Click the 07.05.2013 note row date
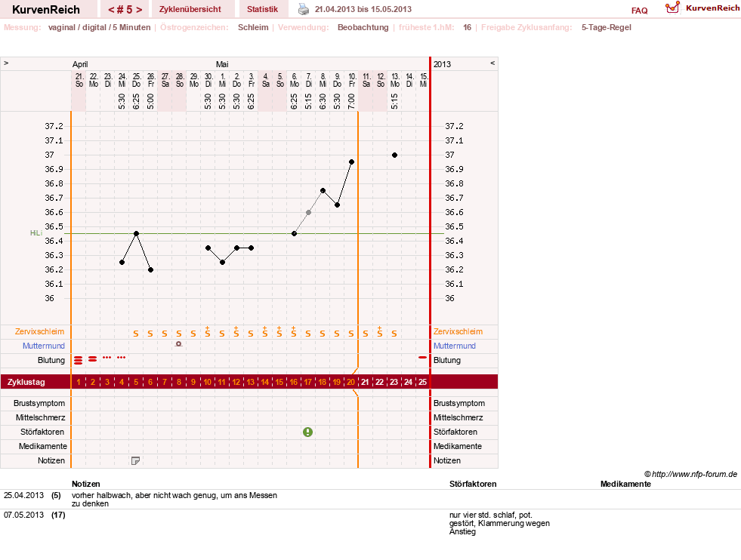741x560 pixels. pyautogui.click(x=23, y=515)
